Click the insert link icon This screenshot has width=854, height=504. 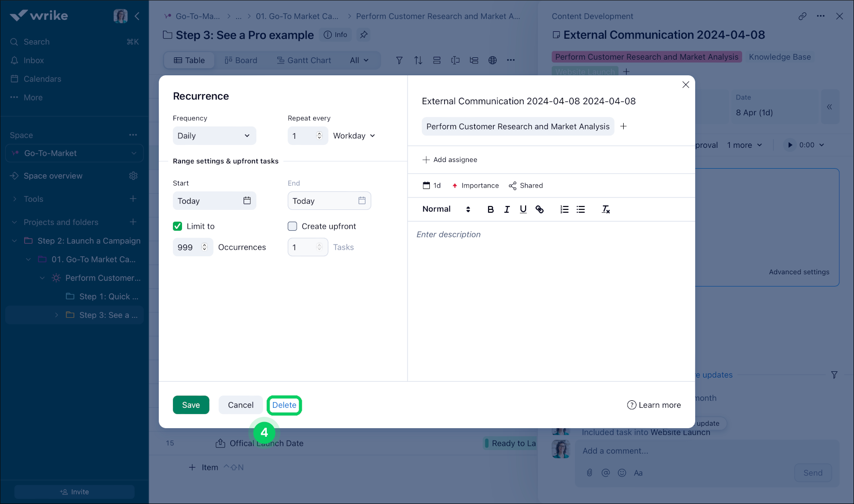(x=539, y=209)
